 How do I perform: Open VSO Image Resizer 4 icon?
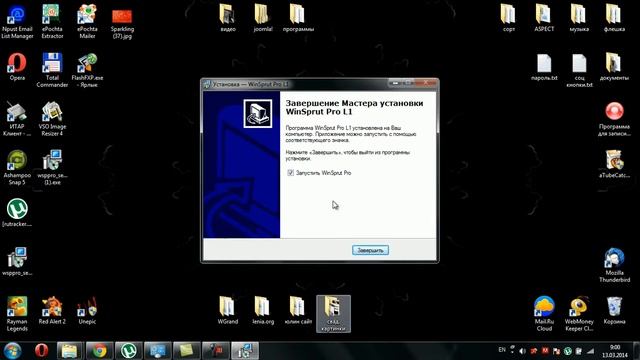(x=52, y=119)
